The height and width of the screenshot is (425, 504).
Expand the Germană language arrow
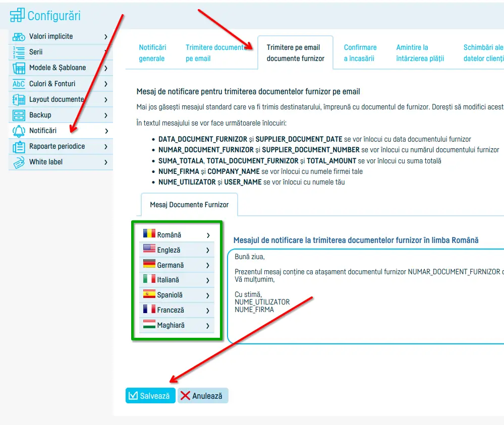tap(208, 265)
